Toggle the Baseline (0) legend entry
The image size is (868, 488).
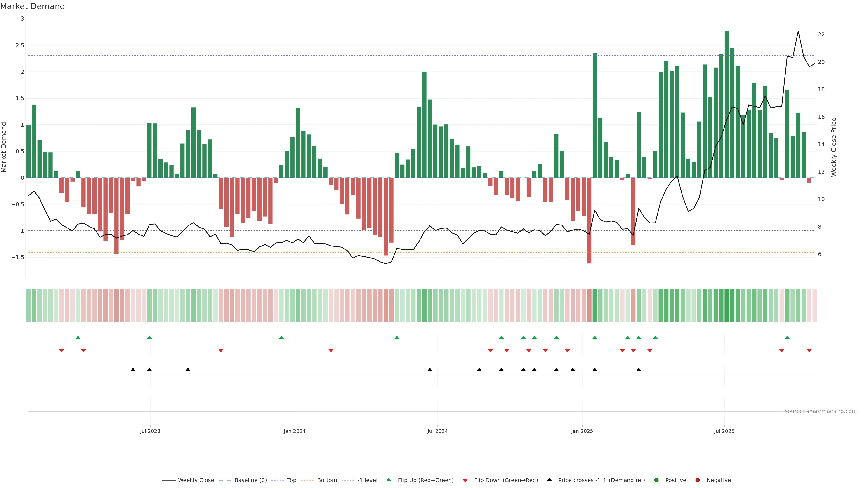(250, 480)
